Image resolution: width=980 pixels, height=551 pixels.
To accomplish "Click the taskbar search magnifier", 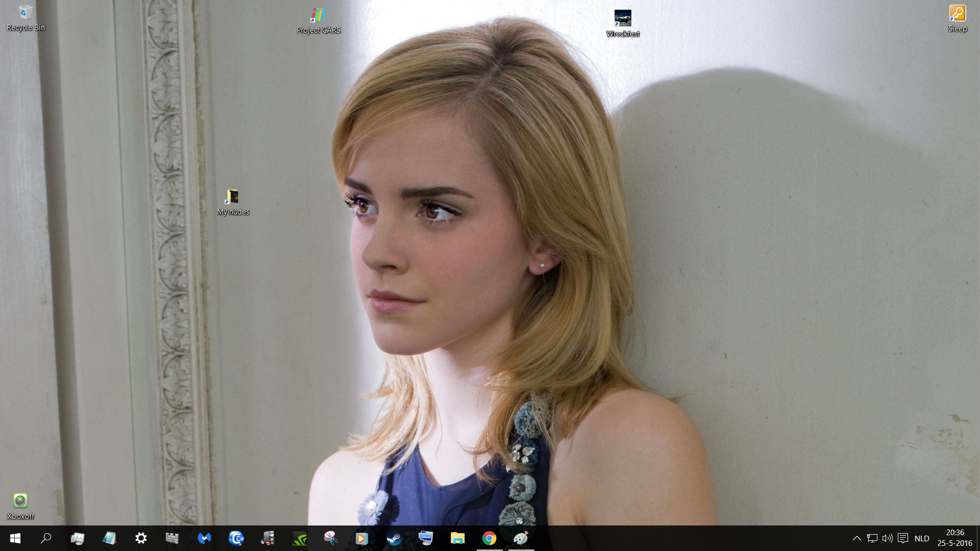I will [46, 538].
